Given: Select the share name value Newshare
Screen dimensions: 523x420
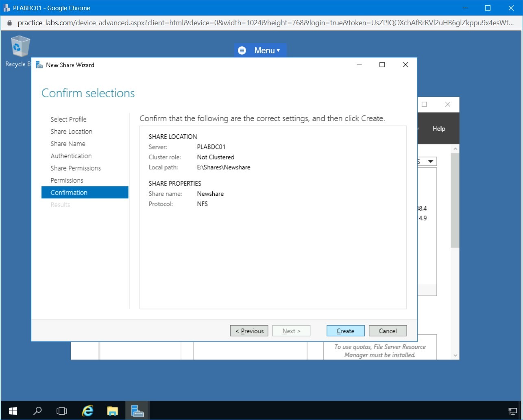Looking at the screenshot, I should coord(210,194).
